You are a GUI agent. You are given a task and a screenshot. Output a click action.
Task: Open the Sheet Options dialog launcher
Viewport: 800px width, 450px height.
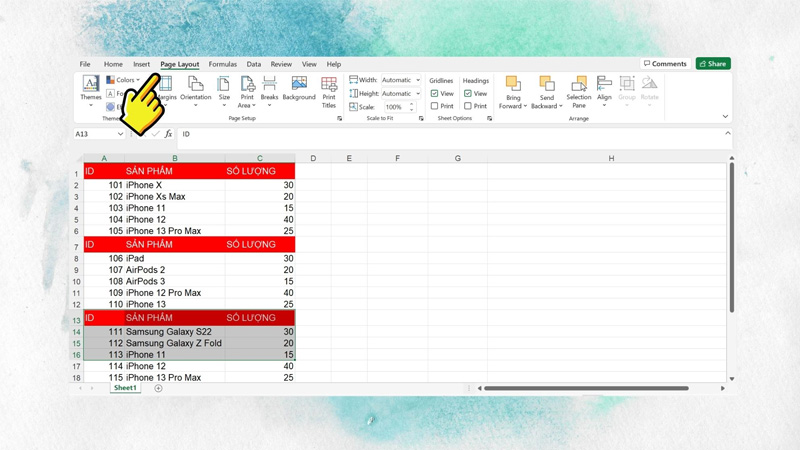tap(489, 118)
